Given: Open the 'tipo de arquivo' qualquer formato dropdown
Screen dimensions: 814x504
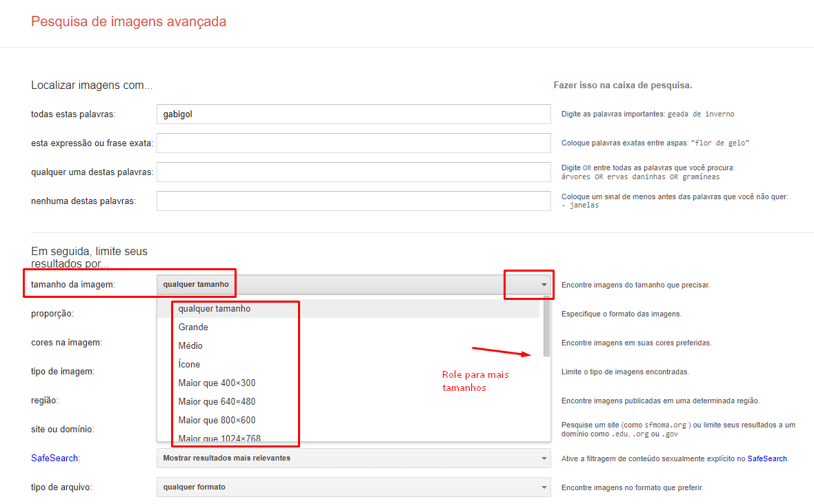Looking at the screenshot, I should 353,487.
